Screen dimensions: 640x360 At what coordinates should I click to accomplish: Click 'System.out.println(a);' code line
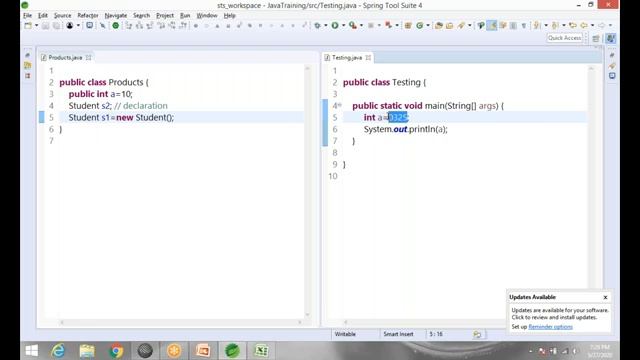click(x=406, y=129)
